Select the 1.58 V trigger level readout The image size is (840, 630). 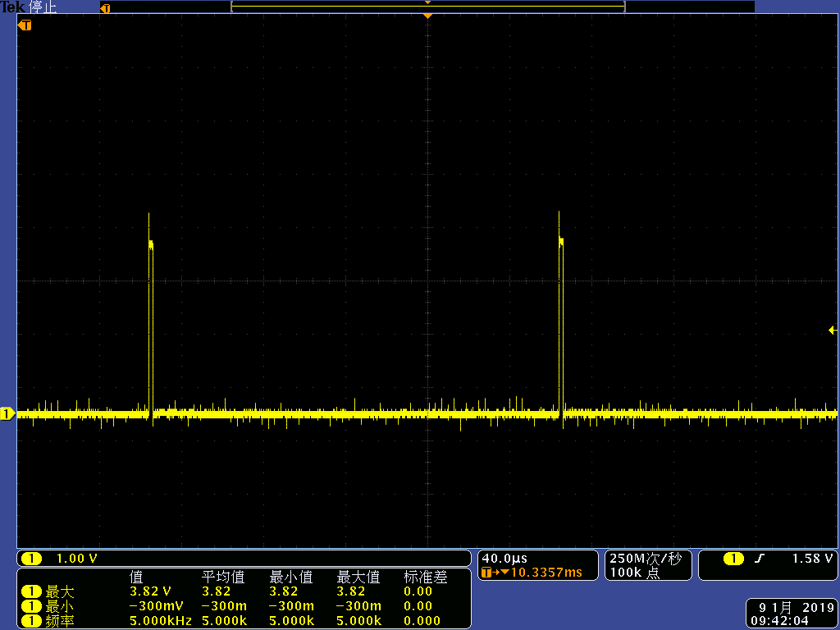point(812,559)
